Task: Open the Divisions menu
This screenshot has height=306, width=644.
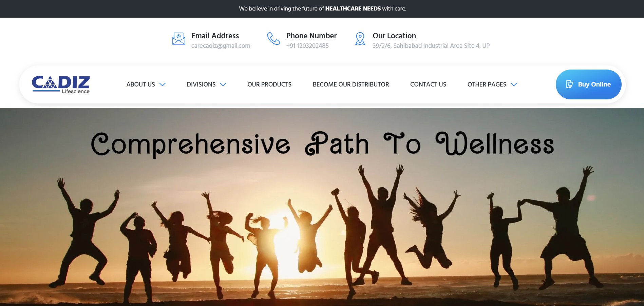Action: point(201,84)
